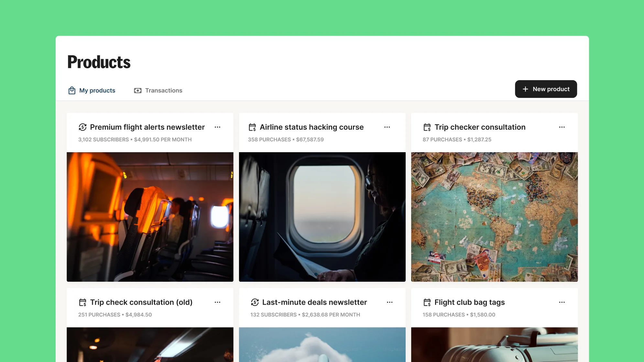This screenshot has height=362, width=644.
Task: Open the Airline status hacking course title
Action: (x=311, y=127)
